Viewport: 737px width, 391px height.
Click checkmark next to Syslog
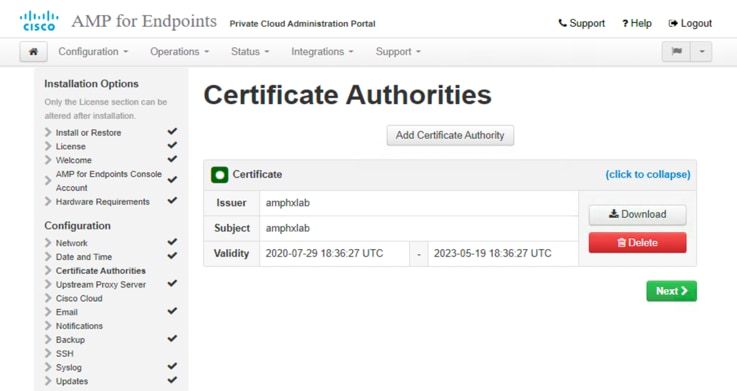pos(172,366)
